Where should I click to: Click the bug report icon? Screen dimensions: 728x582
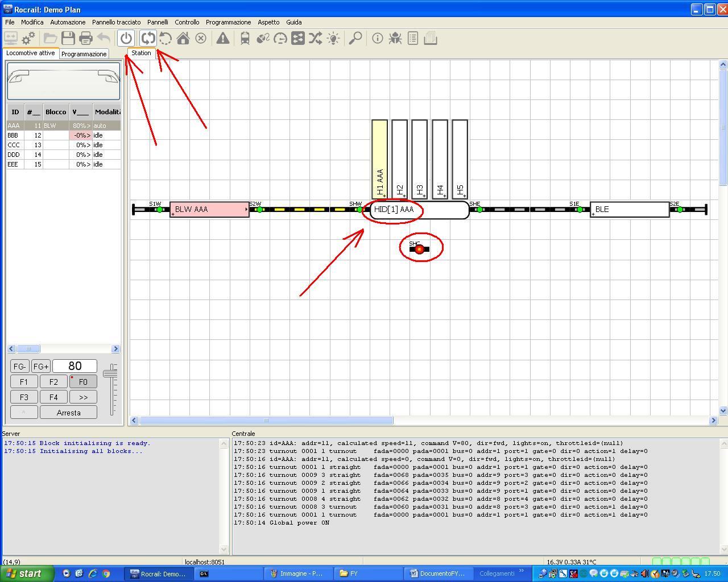[395, 39]
